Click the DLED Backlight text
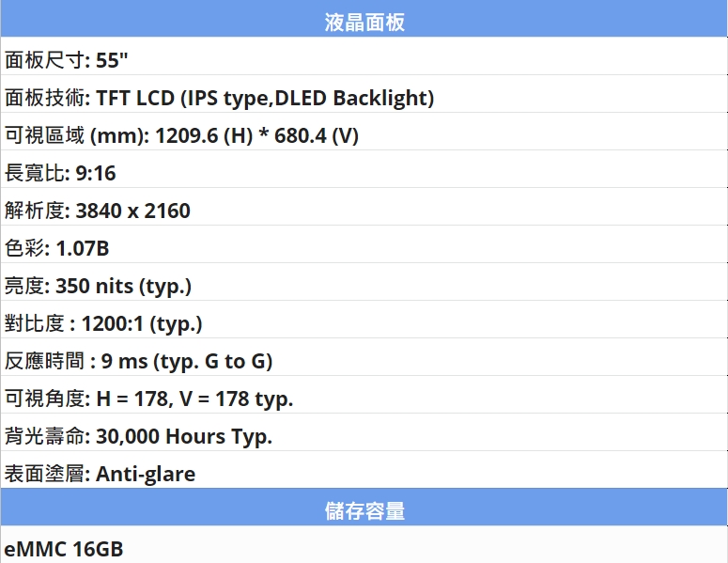Image resolution: width=728 pixels, height=563 pixels. [354, 98]
